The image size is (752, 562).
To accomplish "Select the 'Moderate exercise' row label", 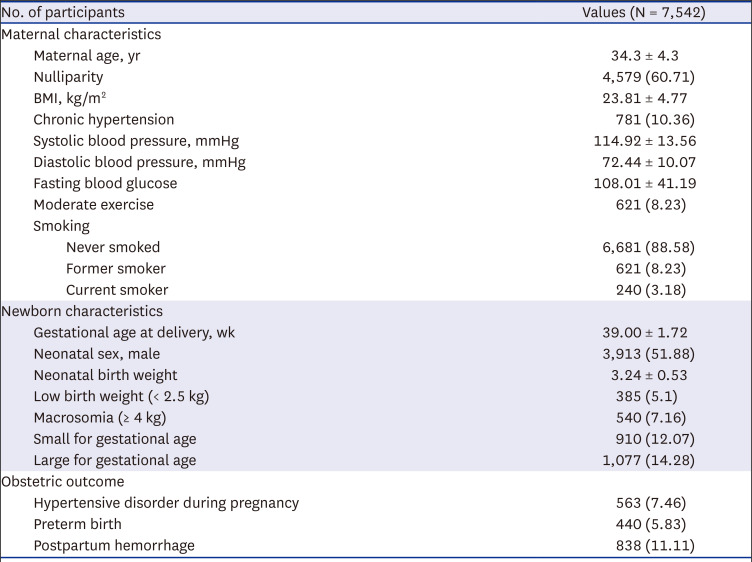I will click(x=94, y=205).
